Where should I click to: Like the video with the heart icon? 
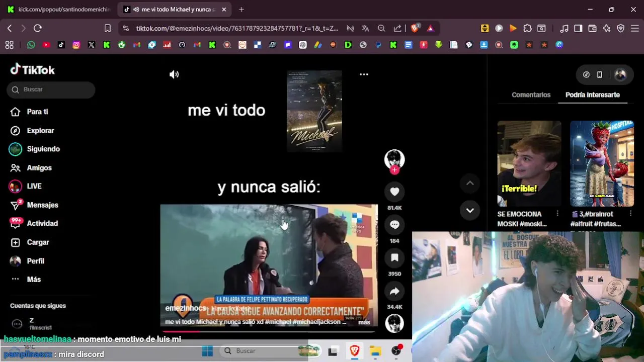click(x=394, y=192)
